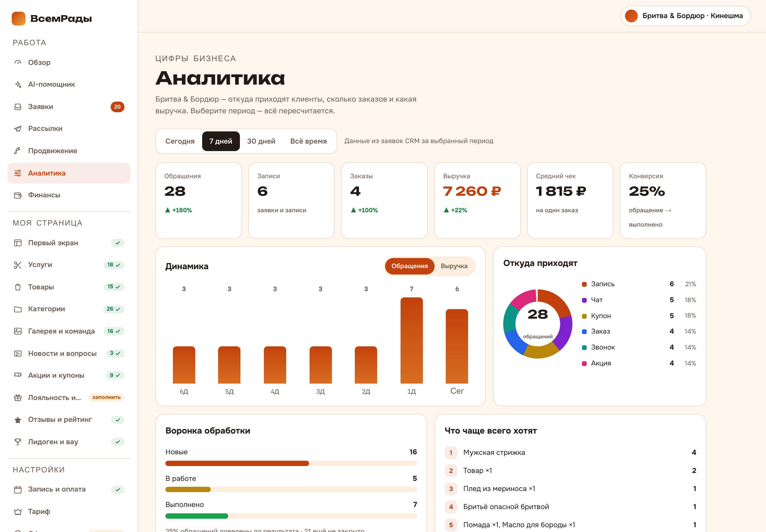Click the 1Д bar in Динамика chart
Screen dimensions: 766x532
coord(411,340)
